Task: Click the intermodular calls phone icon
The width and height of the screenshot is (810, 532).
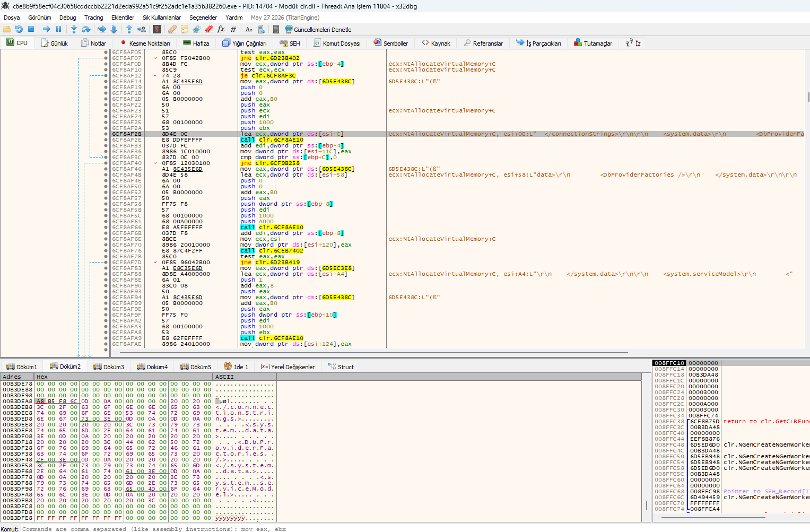Action: tap(261, 29)
